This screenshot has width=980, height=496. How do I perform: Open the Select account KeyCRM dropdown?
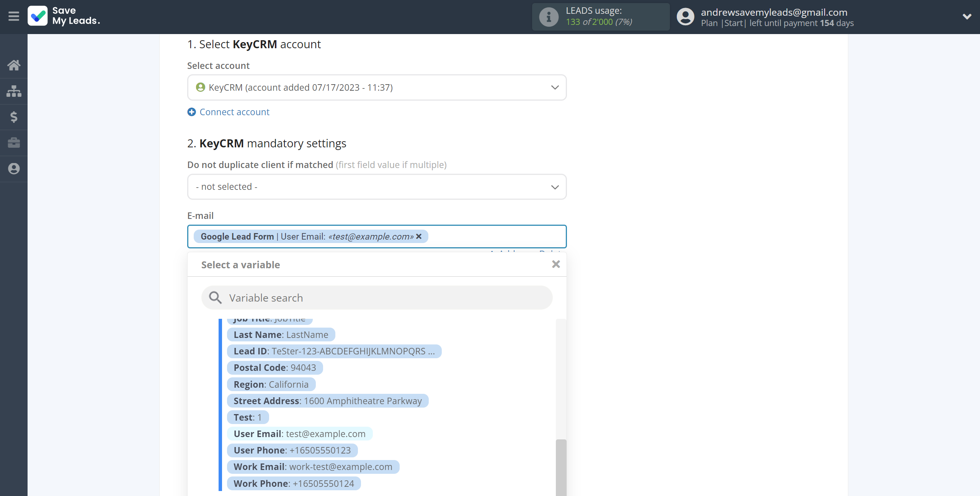tap(377, 87)
